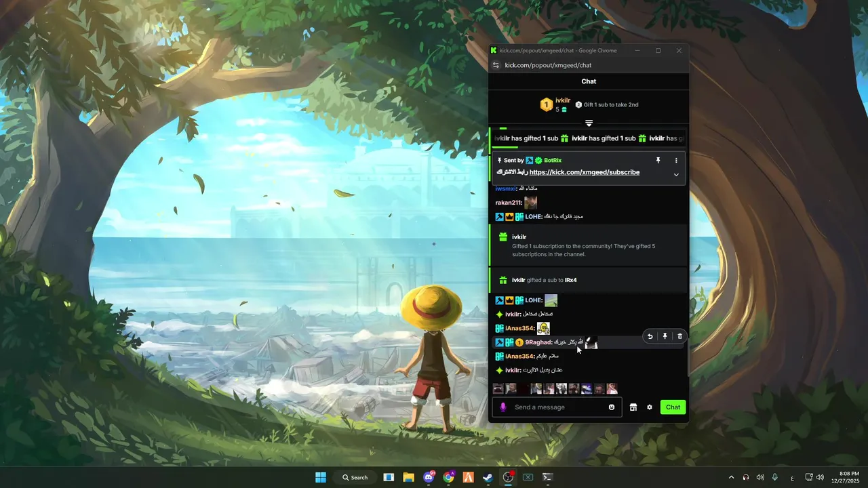868x488 pixels.
Task: Click the tray microphone icon
Action: pyautogui.click(x=774, y=477)
